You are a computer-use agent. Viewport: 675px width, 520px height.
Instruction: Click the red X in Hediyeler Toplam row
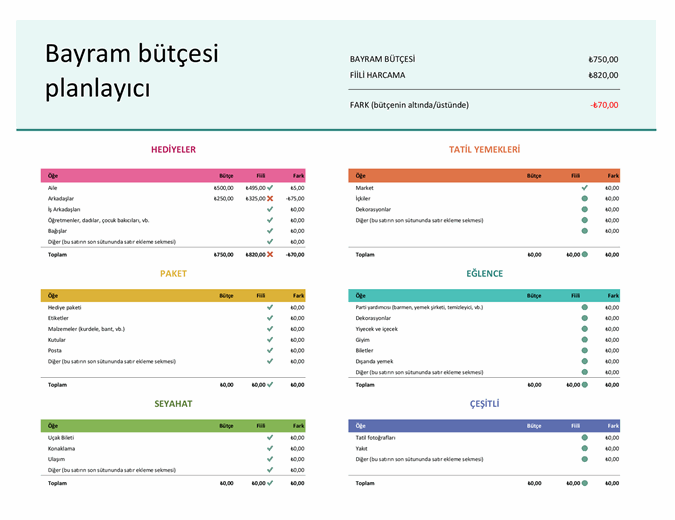[x=270, y=254]
